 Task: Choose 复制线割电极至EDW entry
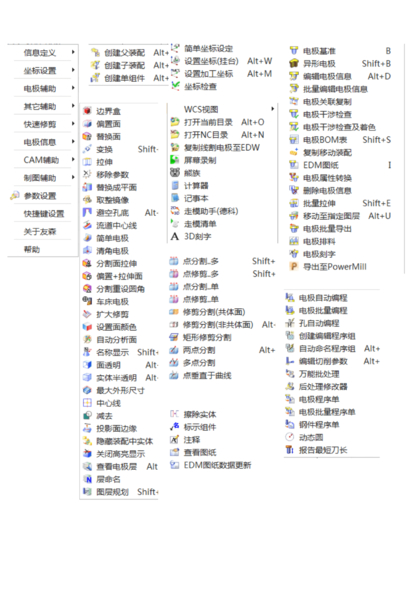[222, 147]
